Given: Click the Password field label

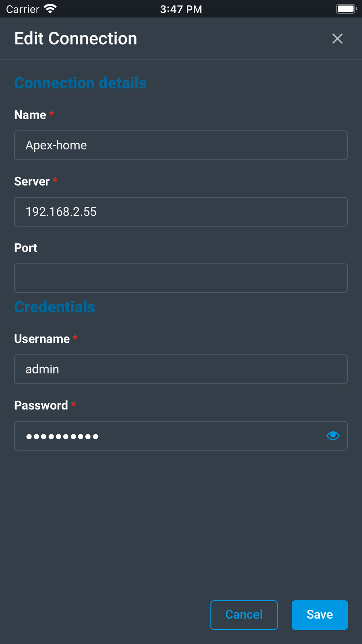Looking at the screenshot, I should tap(41, 405).
